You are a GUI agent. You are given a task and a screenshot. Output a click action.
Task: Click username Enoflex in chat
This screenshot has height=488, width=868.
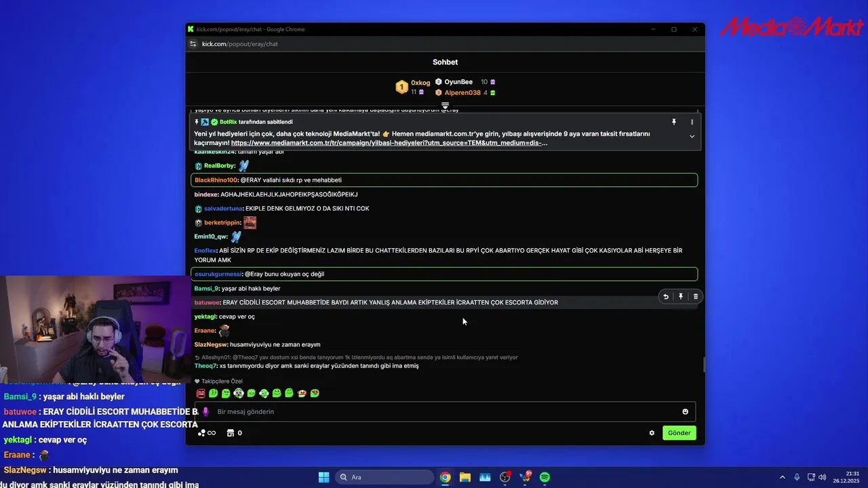tap(205, 251)
